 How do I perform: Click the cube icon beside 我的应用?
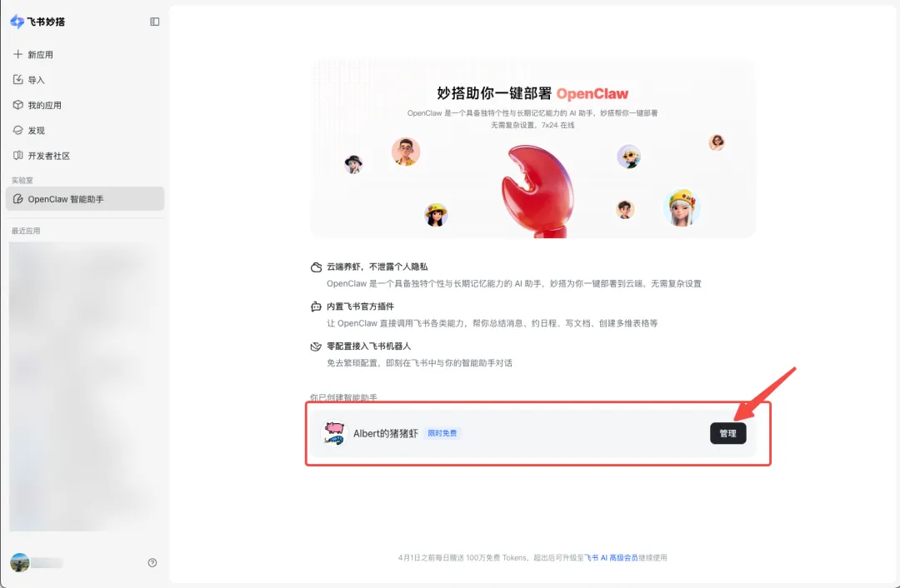point(17,104)
